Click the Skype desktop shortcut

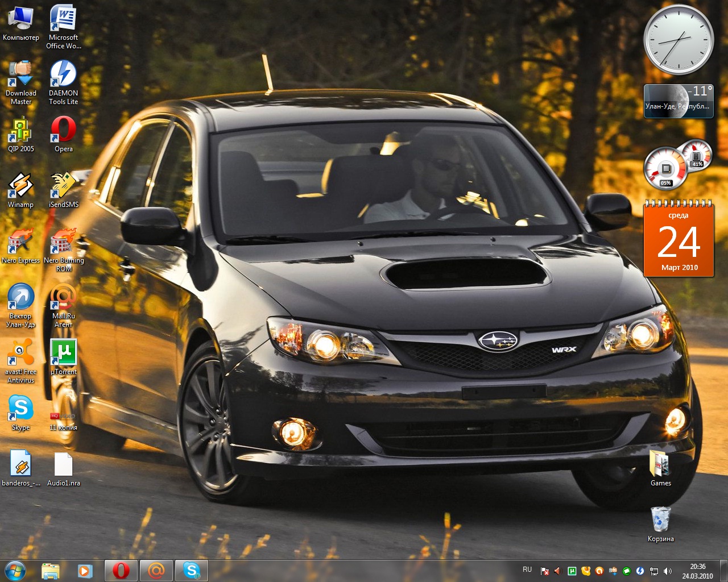pos(21,409)
